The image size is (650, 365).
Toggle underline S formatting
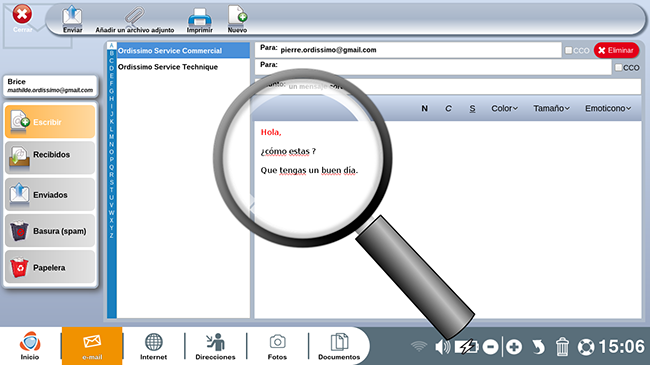pyautogui.click(x=472, y=109)
